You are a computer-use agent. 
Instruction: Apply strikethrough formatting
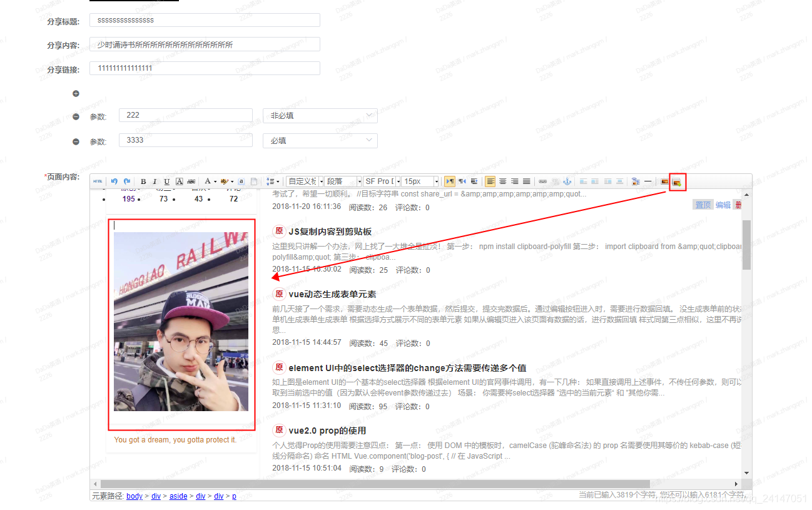[x=191, y=181]
